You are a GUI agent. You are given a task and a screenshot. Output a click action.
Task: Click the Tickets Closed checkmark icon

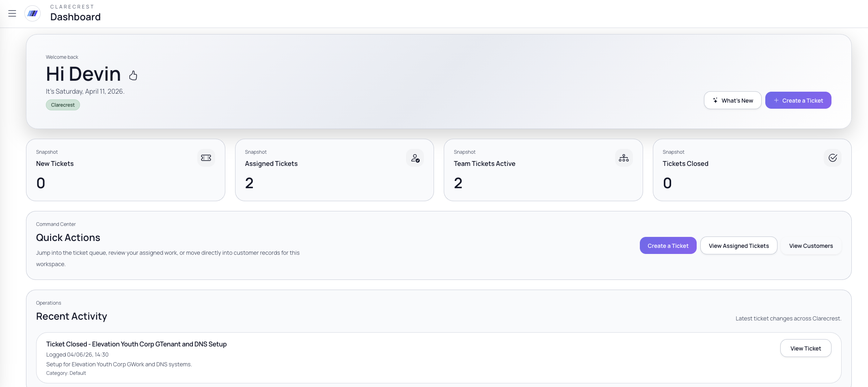pyautogui.click(x=832, y=158)
